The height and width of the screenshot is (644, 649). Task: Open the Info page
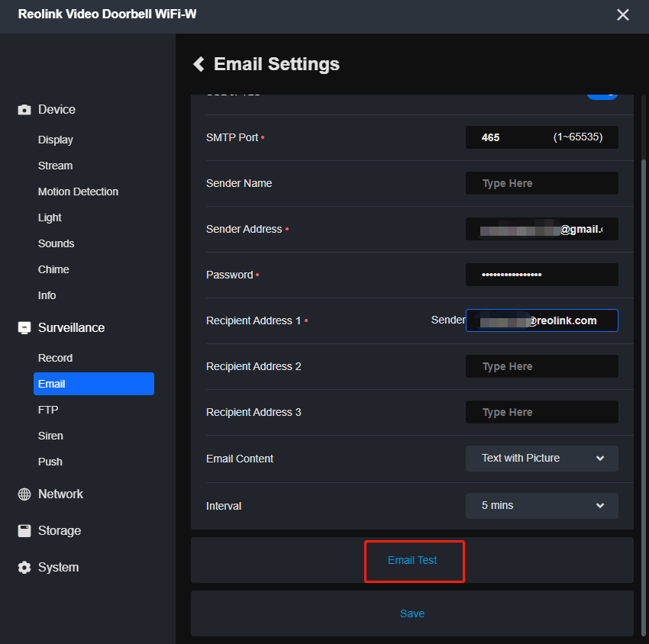tap(47, 295)
